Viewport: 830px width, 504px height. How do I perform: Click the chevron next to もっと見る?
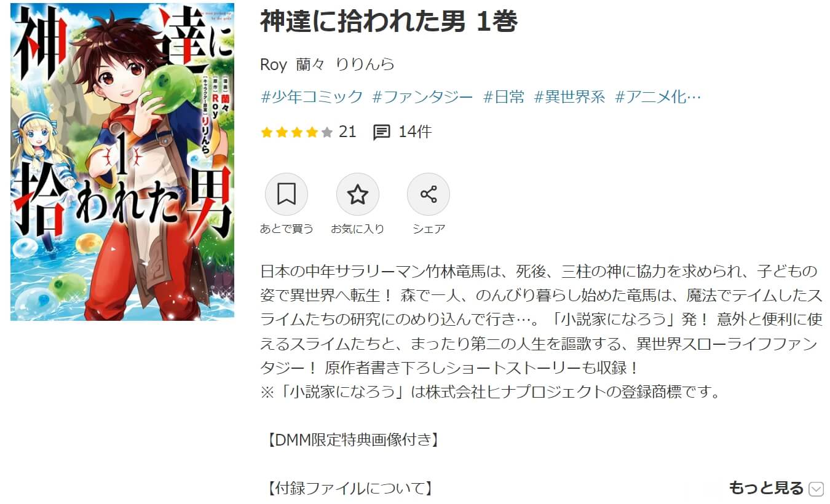[816, 489]
